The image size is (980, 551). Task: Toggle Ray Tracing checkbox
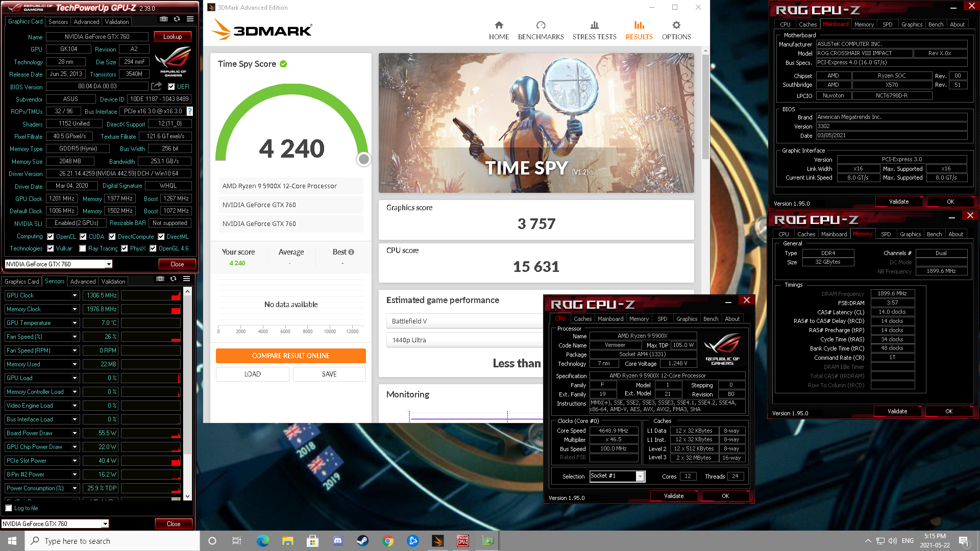83,248
